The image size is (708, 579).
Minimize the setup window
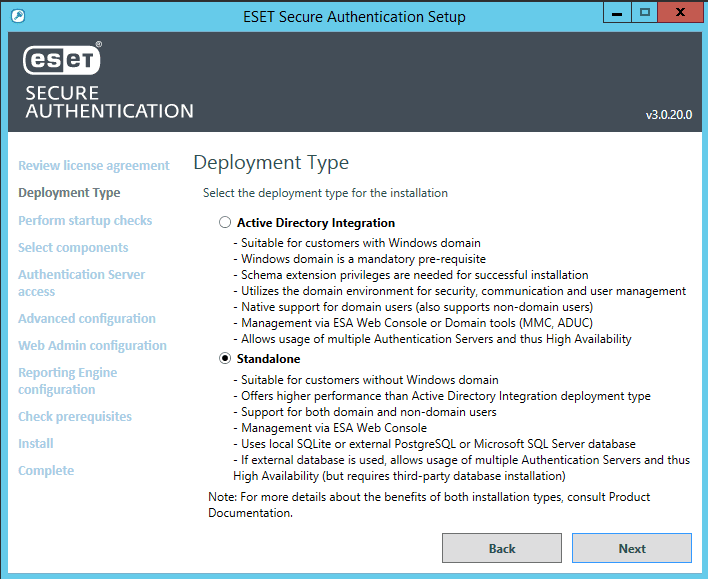click(x=616, y=14)
